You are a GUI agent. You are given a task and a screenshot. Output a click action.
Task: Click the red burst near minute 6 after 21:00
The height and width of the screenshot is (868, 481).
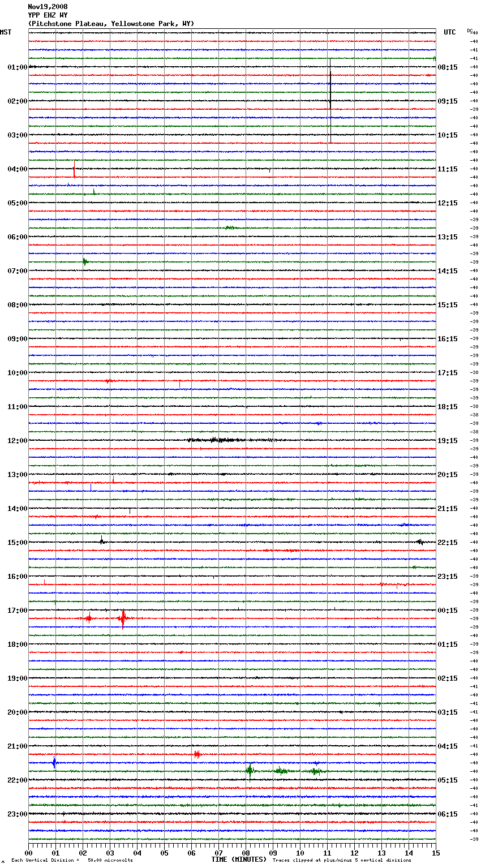pos(197,754)
